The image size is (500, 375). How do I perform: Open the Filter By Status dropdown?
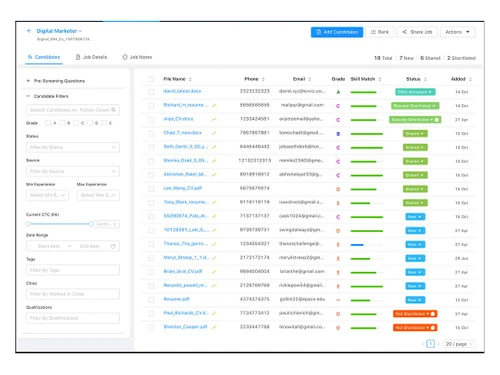pyautogui.click(x=73, y=147)
